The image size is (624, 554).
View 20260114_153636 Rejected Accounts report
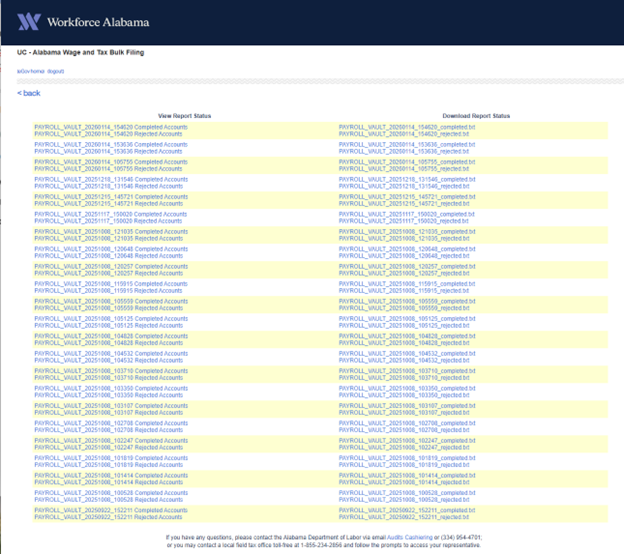click(x=108, y=151)
